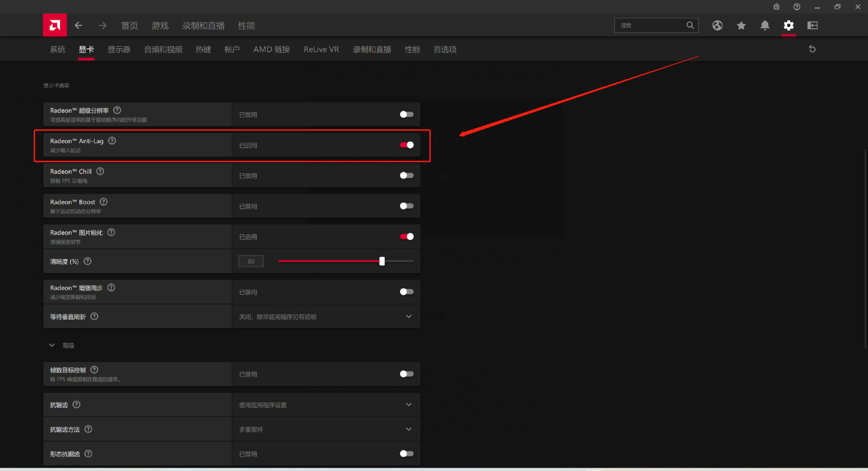The width and height of the screenshot is (868, 471).
Task: Enable 形态抗锯齿 toggle
Action: (x=406, y=453)
